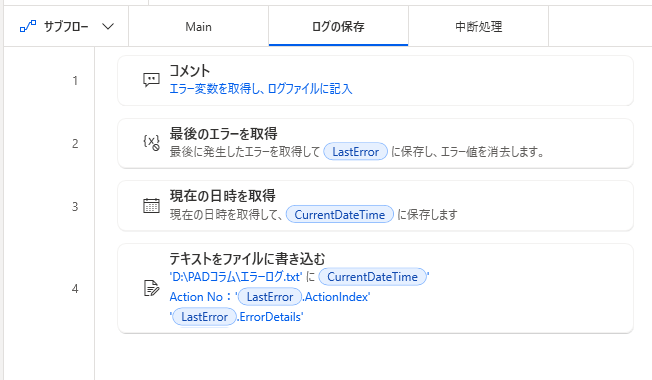
Task: Click the CurrentDateTime variable in action 3
Action: tap(340, 215)
